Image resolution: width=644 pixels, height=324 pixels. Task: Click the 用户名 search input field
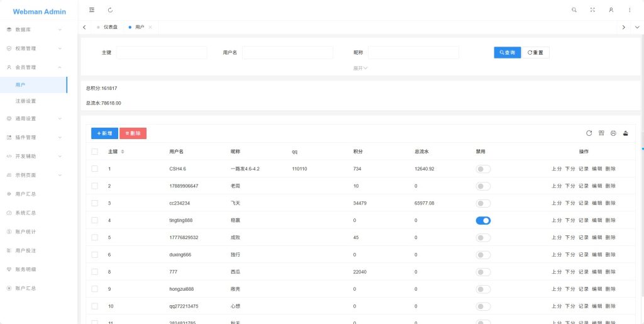pyautogui.click(x=287, y=53)
